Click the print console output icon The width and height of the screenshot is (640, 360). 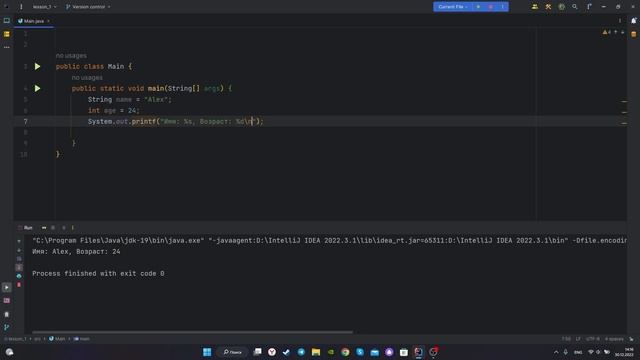19,276
